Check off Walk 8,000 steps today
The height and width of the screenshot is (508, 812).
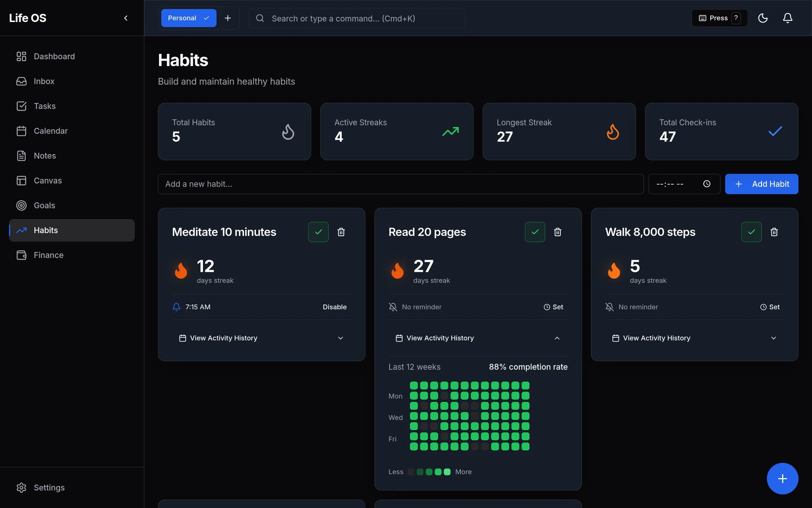751,232
